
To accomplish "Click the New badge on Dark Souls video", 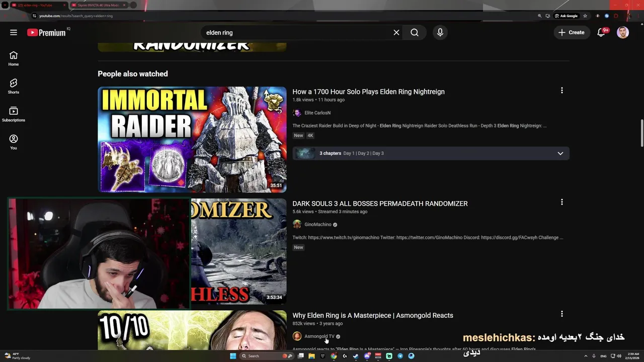I will click(x=298, y=247).
